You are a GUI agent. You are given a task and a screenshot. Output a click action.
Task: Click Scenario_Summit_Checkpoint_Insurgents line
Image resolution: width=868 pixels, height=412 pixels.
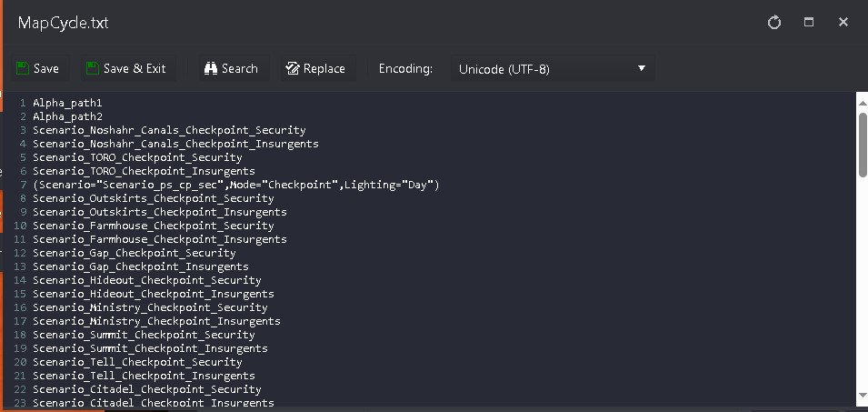click(x=150, y=348)
